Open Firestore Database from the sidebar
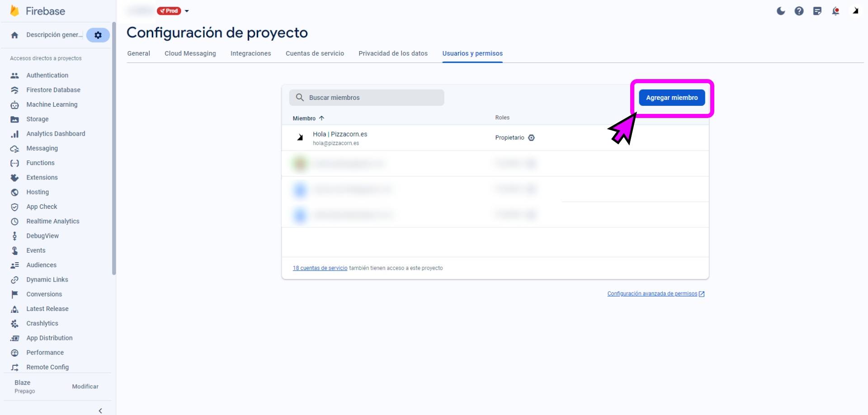 [x=54, y=90]
